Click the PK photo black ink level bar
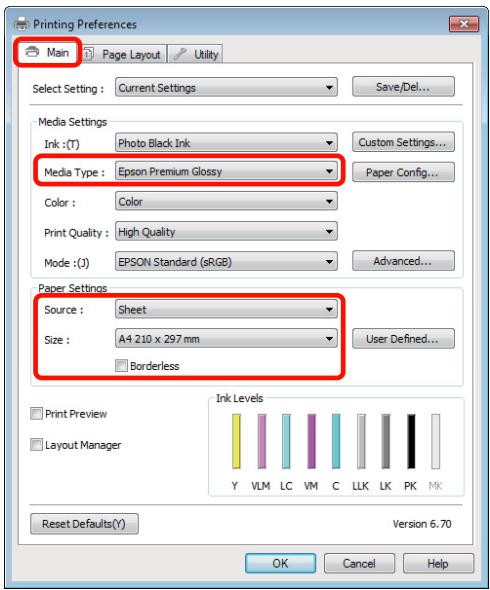The image size is (490, 590). pyautogui.click(x=411, y=441)
